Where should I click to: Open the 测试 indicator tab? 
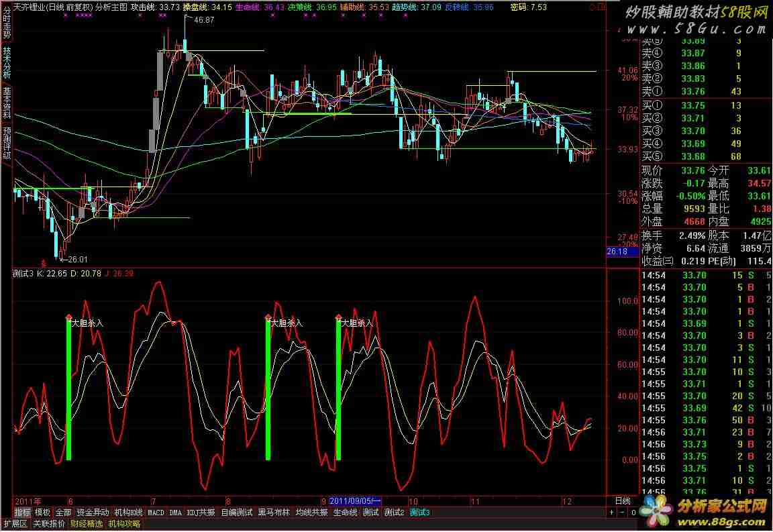tap(370, 513)
